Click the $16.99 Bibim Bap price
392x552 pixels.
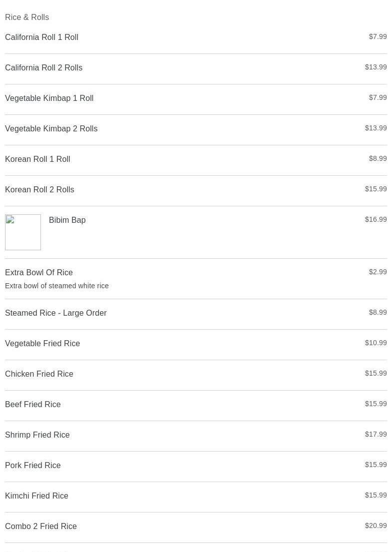point(376,219)
